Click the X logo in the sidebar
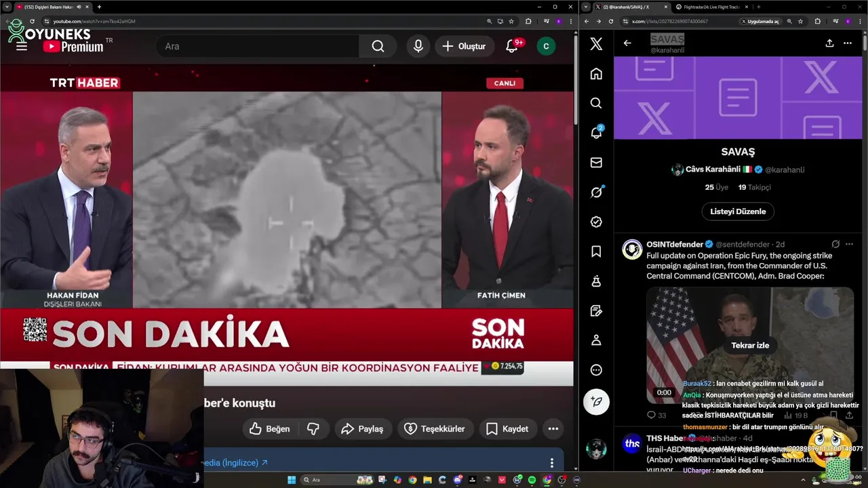 point(596,44)
